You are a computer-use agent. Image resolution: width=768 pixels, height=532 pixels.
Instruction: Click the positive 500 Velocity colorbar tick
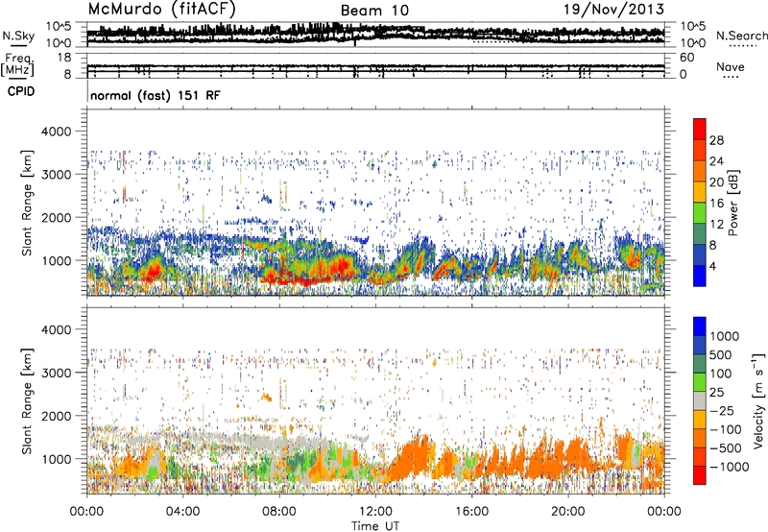click(x=721, y=354)
